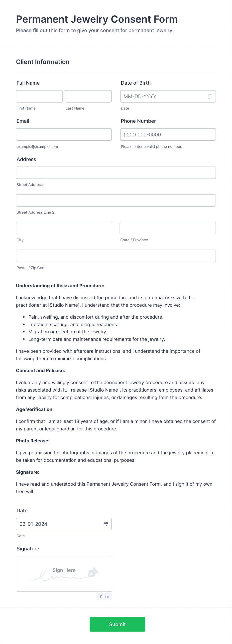This screenshot has width=232, height=644.
Task: Click the Permanent Jewelry Consent Form title
Action: [x=97, y=19]
